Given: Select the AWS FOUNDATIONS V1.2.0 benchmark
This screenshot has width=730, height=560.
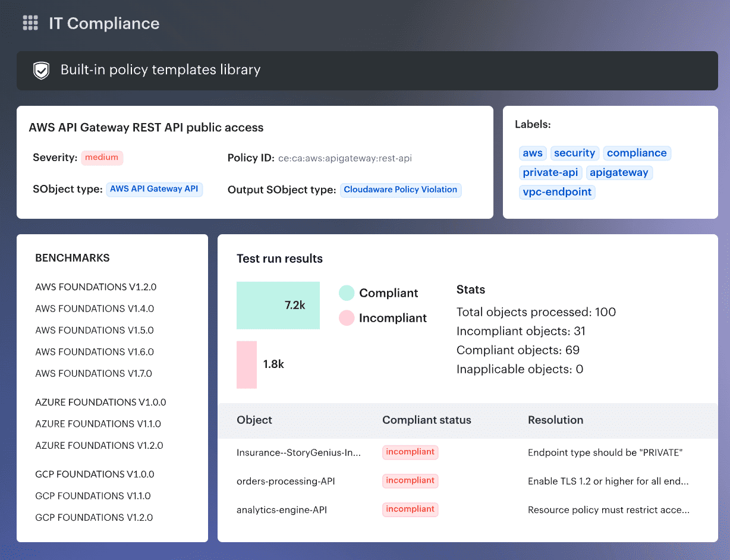Looking at the screenshot, I should (95, 287).
